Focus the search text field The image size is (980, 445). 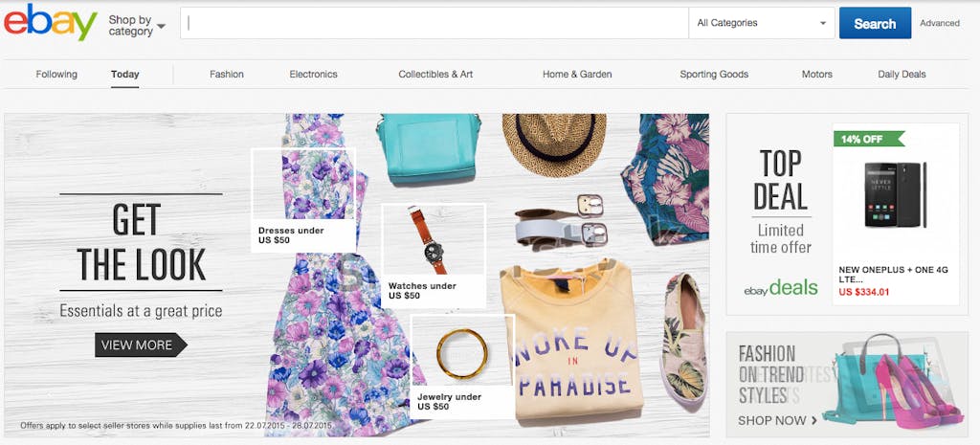[x=434, y=23]
